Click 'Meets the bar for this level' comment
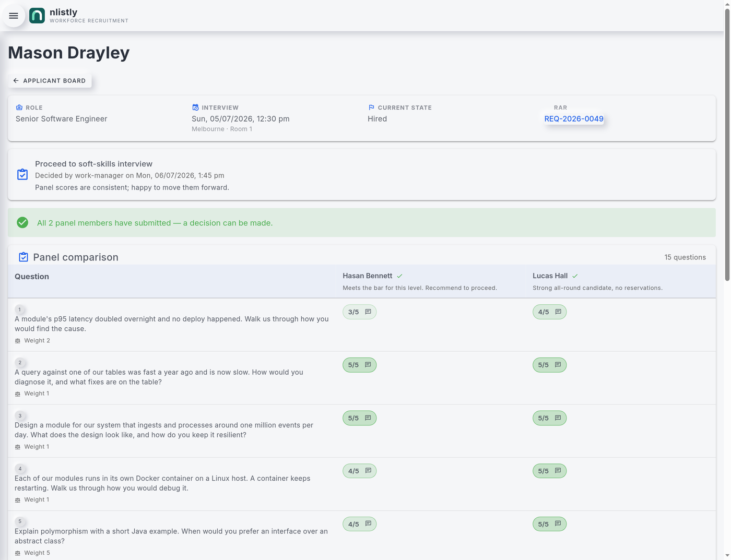Viewport: 731px width, 560px height. (x=420, y=288)
